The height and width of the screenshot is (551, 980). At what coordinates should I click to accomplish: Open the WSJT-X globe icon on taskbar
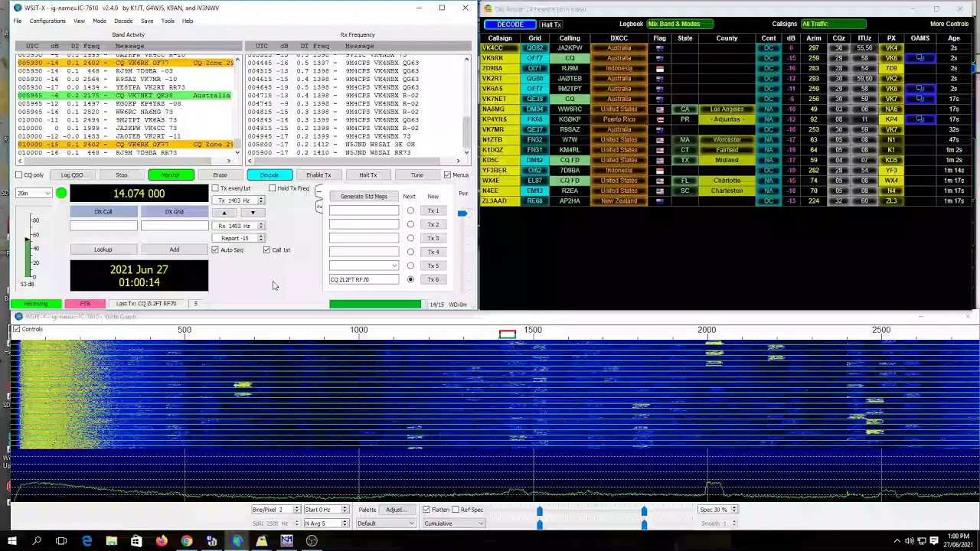pyautogui.click(x=237, y=541)
